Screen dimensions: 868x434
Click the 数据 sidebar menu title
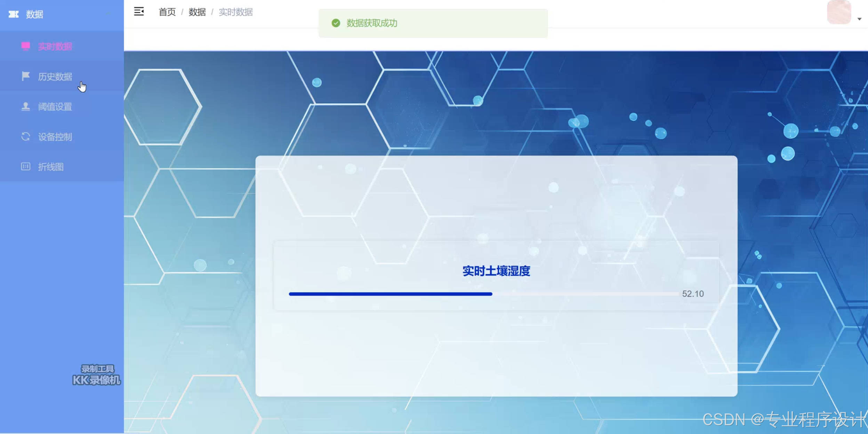point(34,14)
